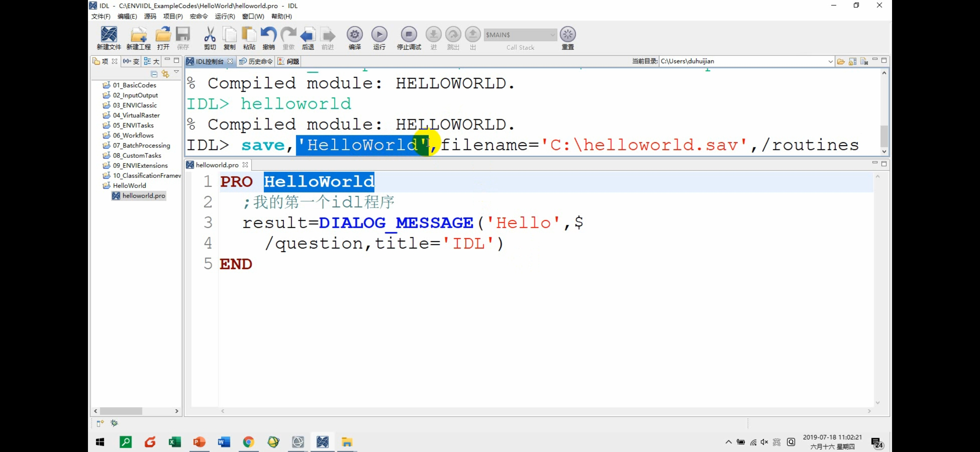Click the 剪切 scissors icon
The height and width of the screenshot is (452, 980).
[209, 35]
